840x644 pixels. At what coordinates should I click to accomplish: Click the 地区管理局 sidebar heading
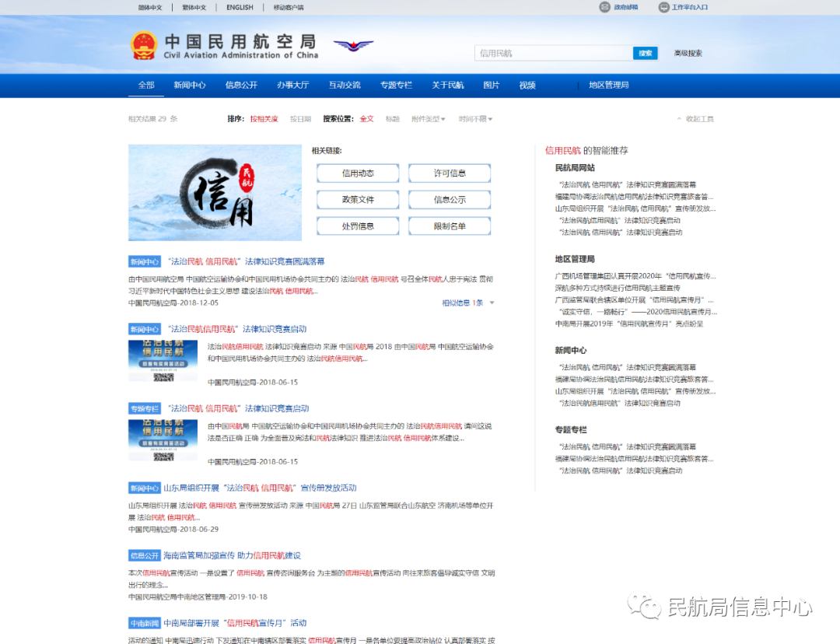pos(575,259)
